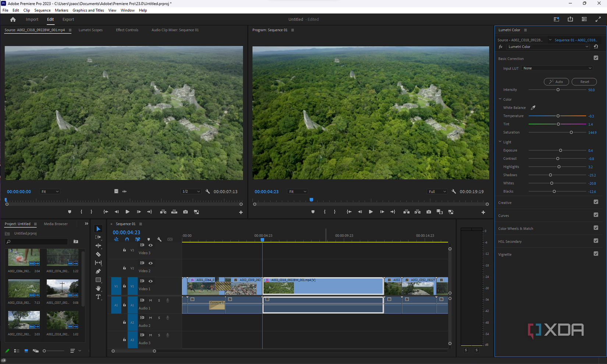The width and height of the screenshot is (607, 364).
Task: Open the Sequence menu
Action: point(42,10)
